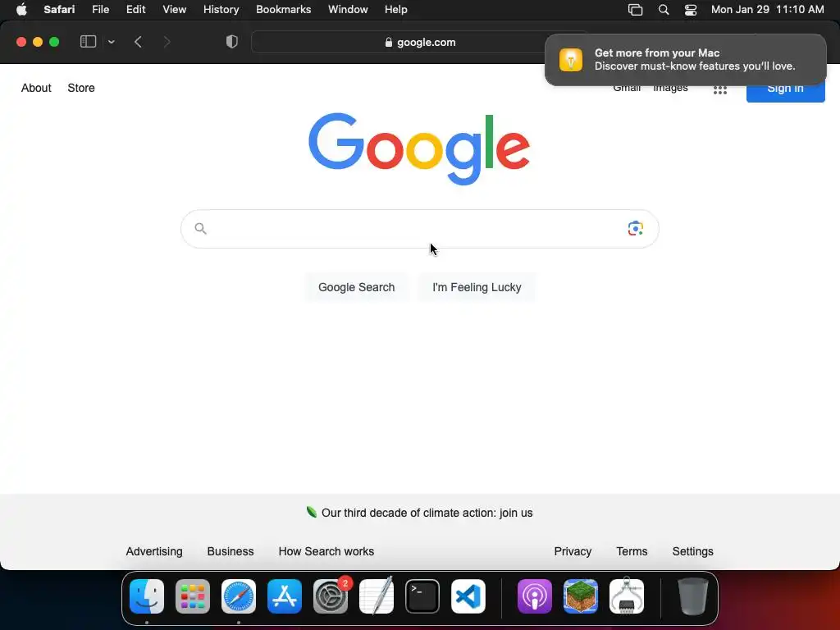Open the Tips notification banner
Viewport: 840px width, 630px height.
point(685,59)
